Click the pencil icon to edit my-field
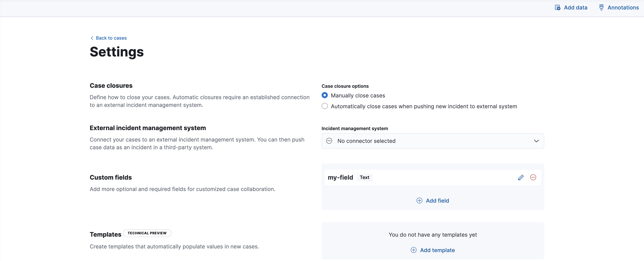Image resolution: width=644 pixels, height=261 pixels. pos(521,177)
